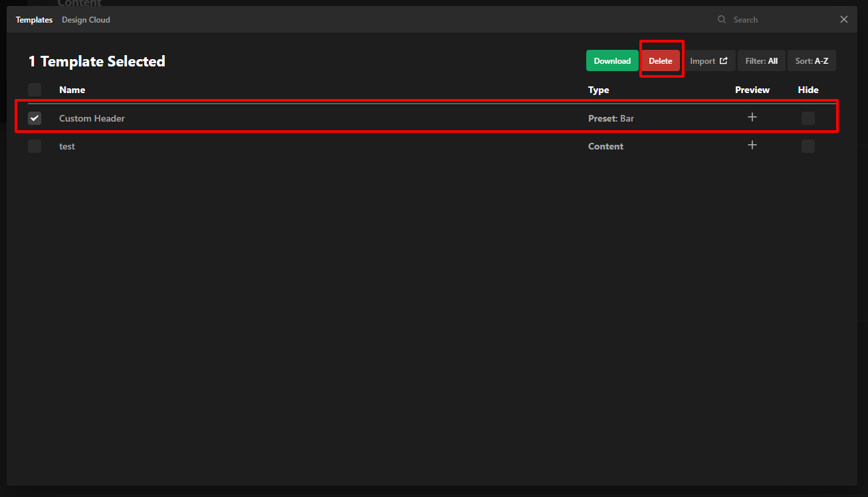
Task: Click the green Download button
Action: [612, 60]
